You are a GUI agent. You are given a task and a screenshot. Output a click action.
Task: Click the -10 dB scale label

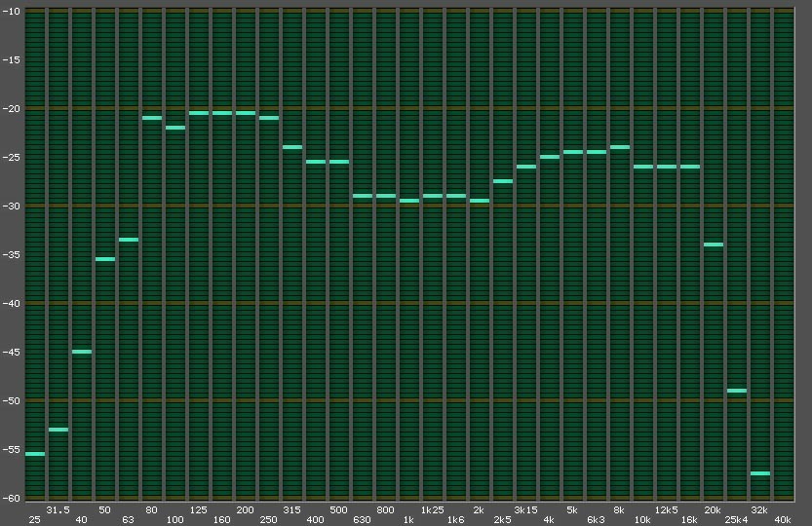(11, 11)
